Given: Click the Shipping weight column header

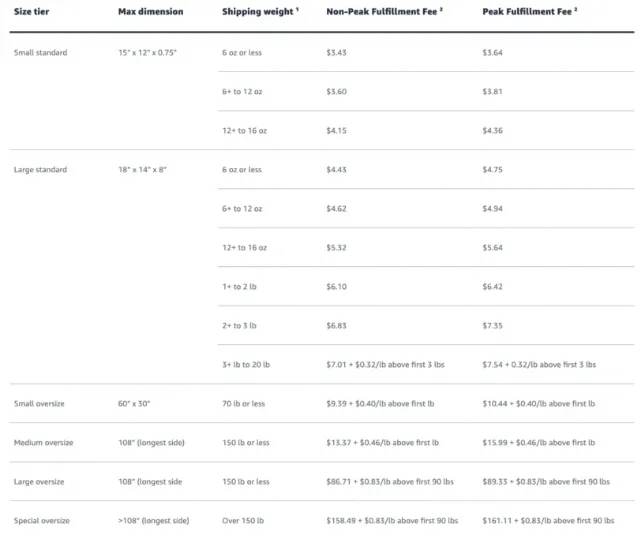Looking at the screenshot, I should [x=260, y=11].
